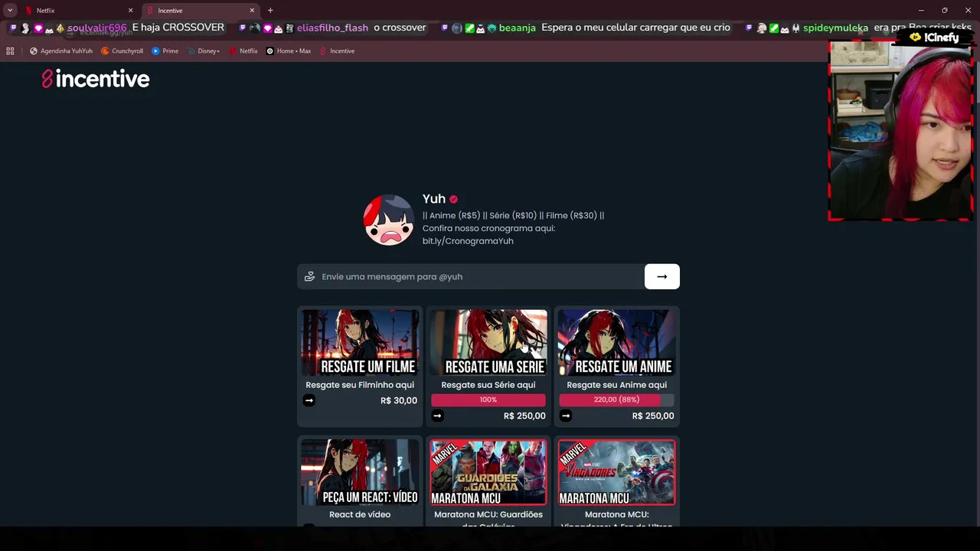Click the 100% progress bar on Série card
980x551 pixels.
pyautogui.click(x=488, y=399)
